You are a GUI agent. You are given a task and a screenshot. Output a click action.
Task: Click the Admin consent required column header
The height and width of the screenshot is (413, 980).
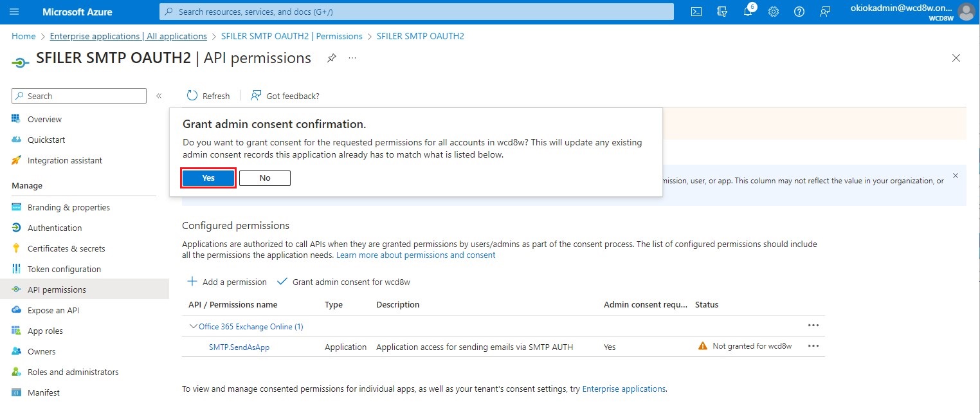pyautogui.click(x=646, y=304)
